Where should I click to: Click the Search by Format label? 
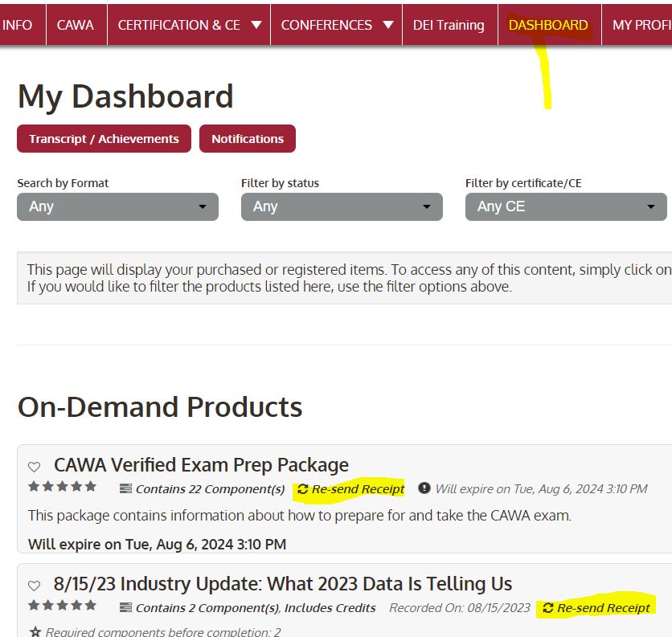tap(63, 183)
